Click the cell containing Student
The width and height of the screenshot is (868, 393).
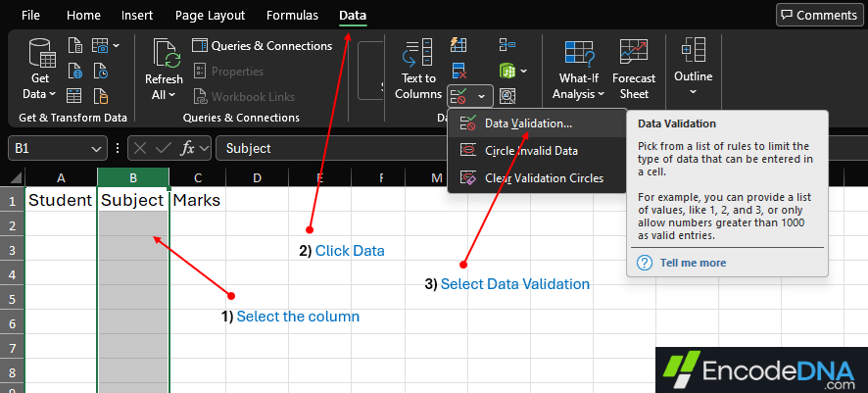coord(61,200)
